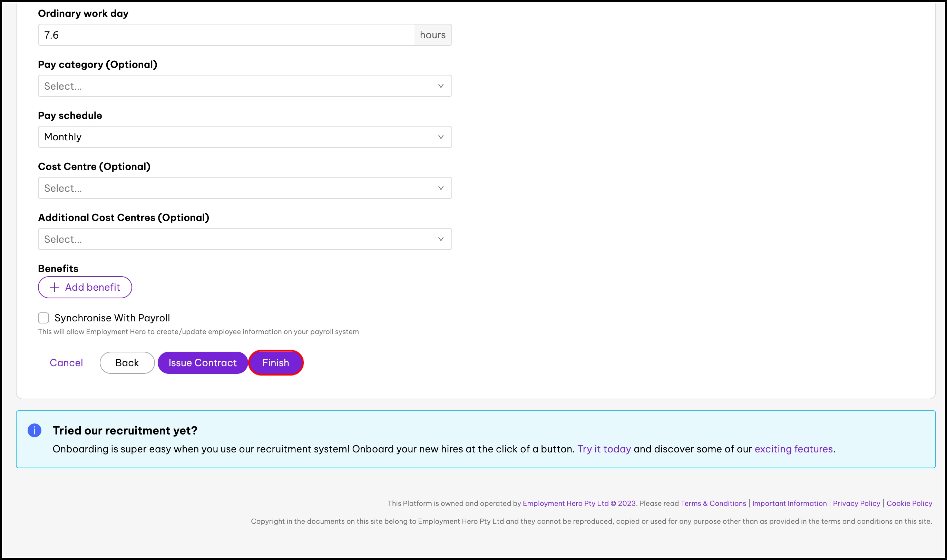Click the Add benefit button

click(x=85, y=287)
